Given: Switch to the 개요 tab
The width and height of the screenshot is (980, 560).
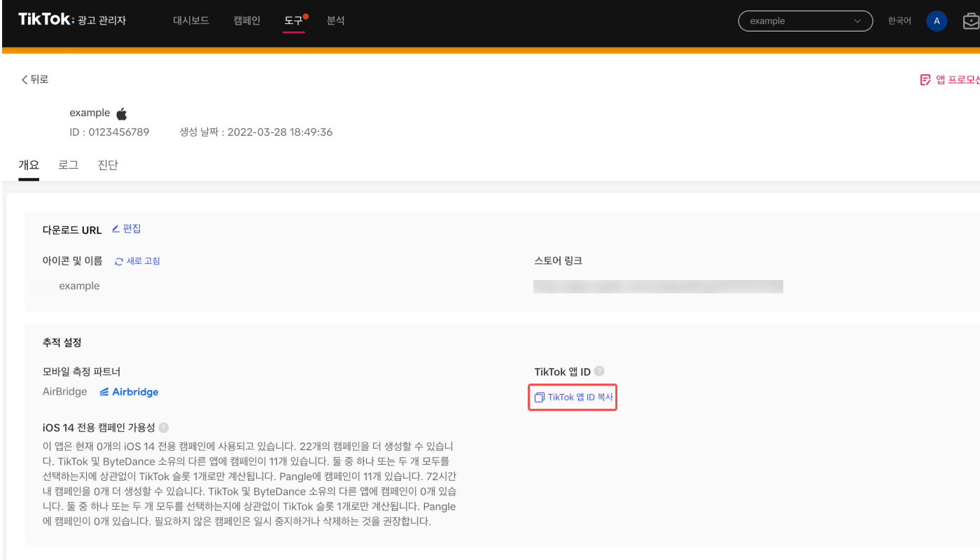Looking at the screenshot, I should click(29, 165).
